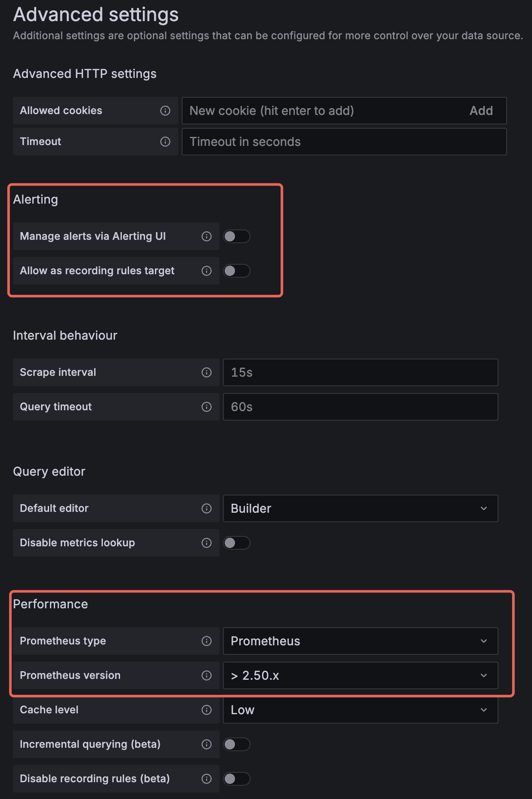Screen dimensions: 532x799
Task: Show info for Allow as recording rules target
Action: pos(207,271)
